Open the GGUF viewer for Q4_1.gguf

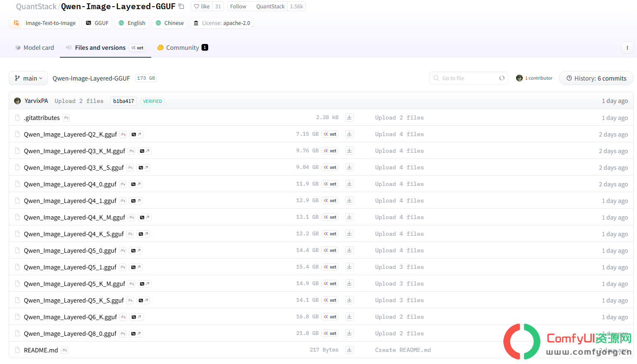136,201
